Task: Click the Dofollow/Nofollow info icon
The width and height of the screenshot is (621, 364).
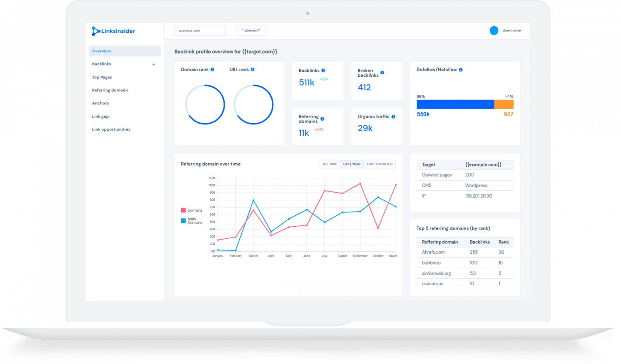Action: pos(461,69)
